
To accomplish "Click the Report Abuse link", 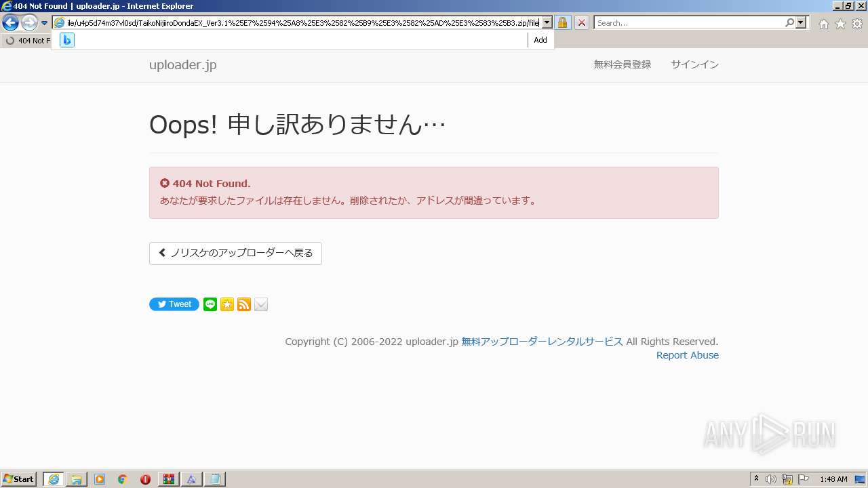I will point(688,355).
